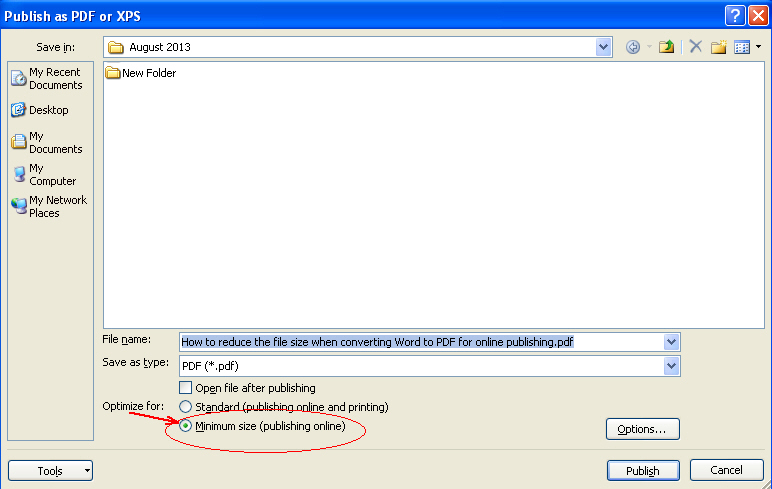
Task: Open the Views dropdown arrow menu
Action: [758, 47]
